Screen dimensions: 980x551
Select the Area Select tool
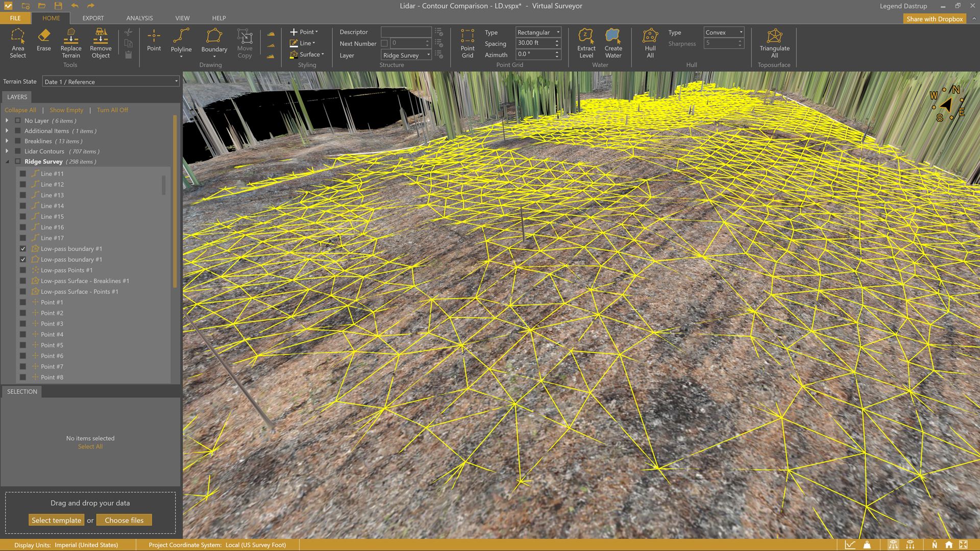[18, 43]
